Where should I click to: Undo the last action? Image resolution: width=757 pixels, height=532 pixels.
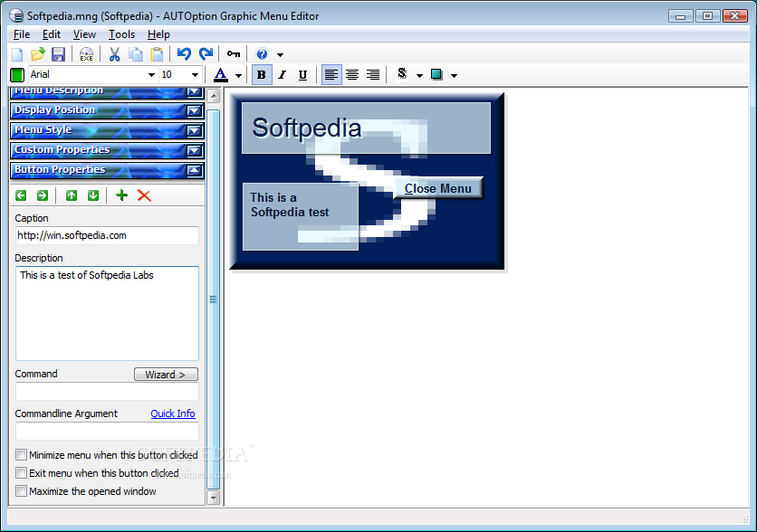pos(184,54)
